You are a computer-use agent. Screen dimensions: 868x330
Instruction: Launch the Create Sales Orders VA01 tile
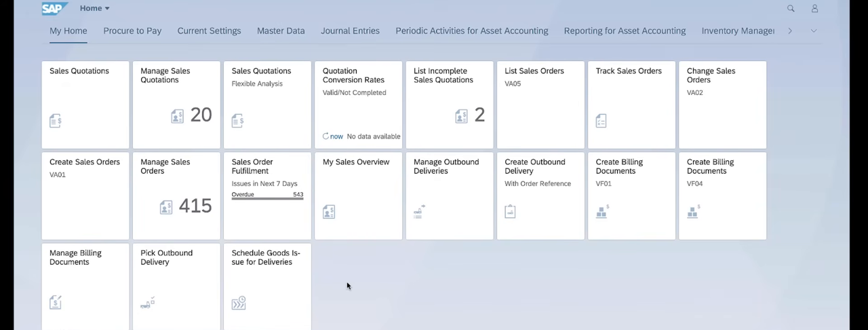click(x=85, y=196)
